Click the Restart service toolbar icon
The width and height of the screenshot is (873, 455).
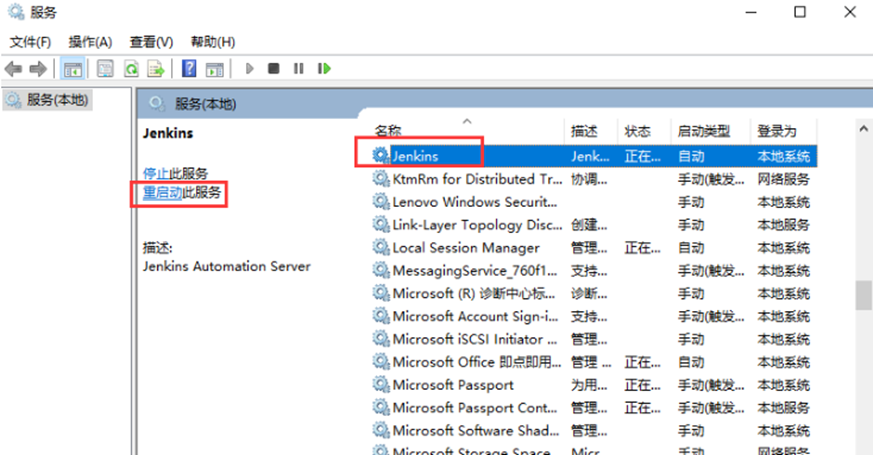[324, 69]
